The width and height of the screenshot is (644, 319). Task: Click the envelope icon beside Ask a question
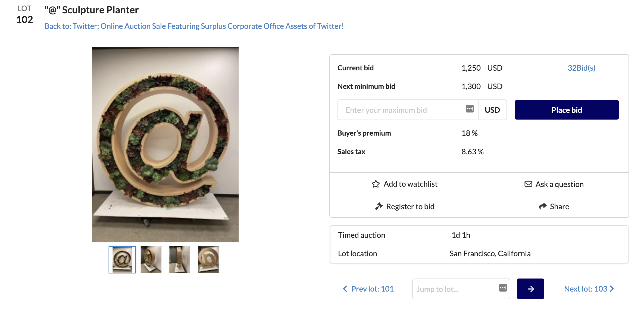tap(528, 184)
